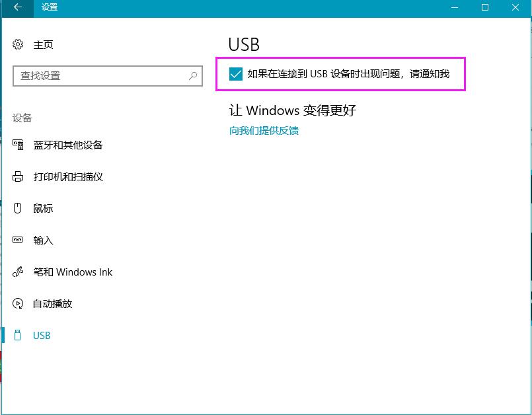Select the 鼠标 mouse icon
The image size is (532, 415).
[17, 208]
